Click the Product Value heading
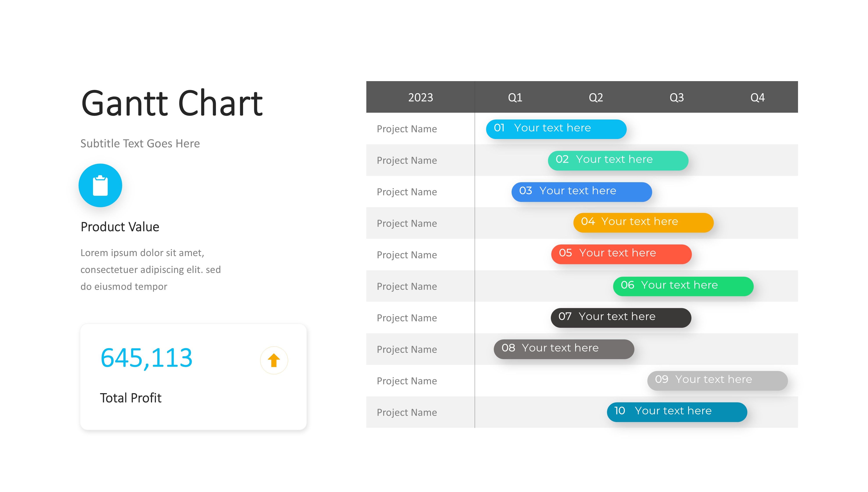The height and width of the screenshot is (492, 868). (120, 227)
